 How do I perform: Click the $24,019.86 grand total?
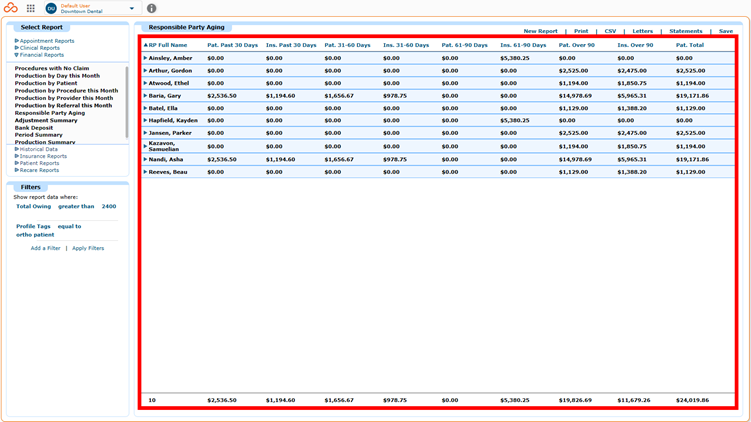point(692,400)
